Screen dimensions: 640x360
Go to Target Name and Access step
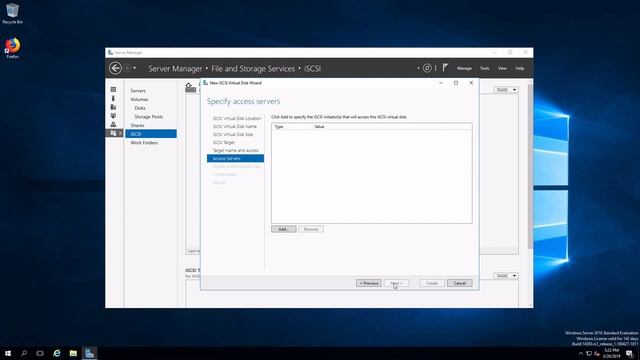pos(236,151)
